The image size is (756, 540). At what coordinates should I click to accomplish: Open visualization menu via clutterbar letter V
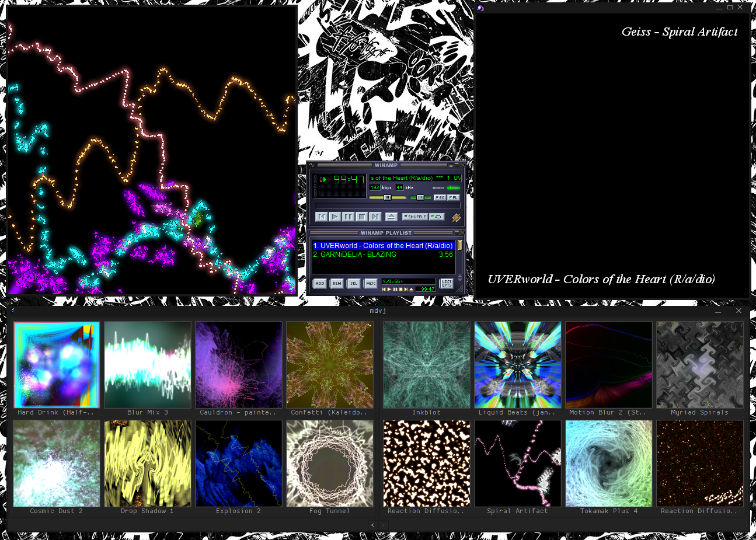(315, 195)
